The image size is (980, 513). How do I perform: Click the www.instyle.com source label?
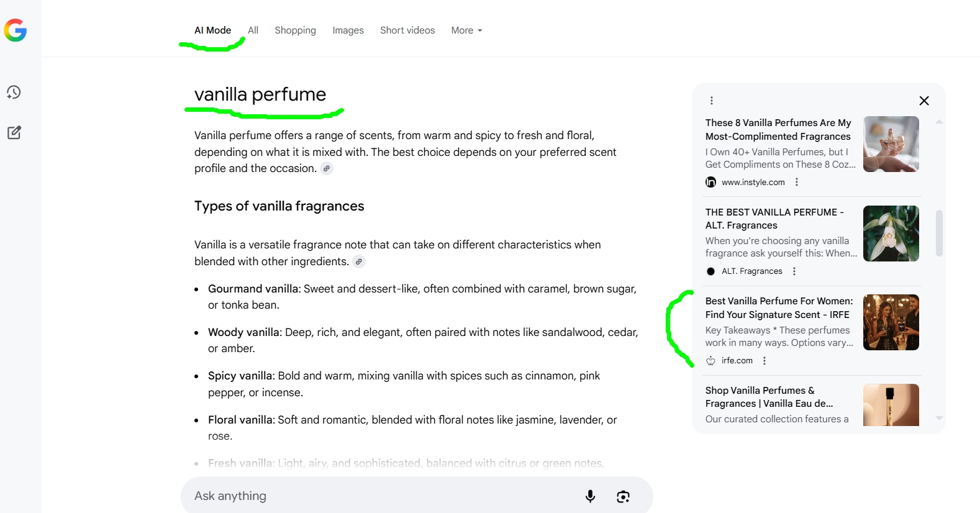click(753, 182)
